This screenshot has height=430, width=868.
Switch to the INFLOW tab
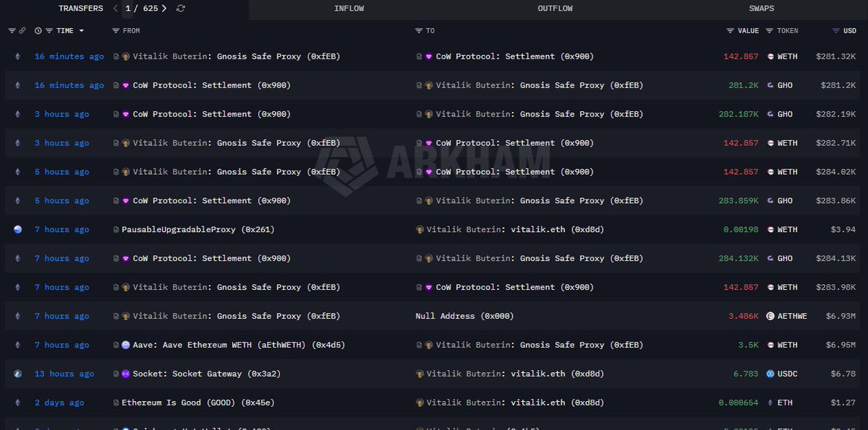coord(349,9)
